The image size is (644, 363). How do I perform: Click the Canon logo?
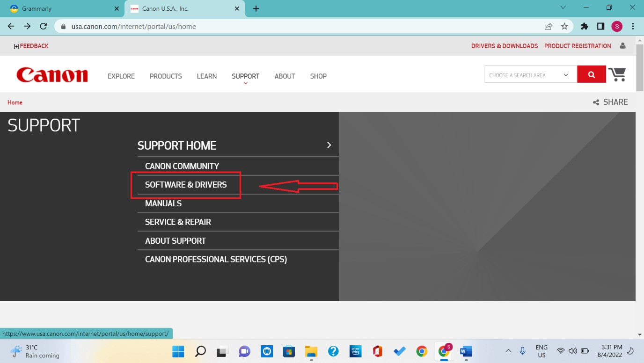[x=52, y=75]
